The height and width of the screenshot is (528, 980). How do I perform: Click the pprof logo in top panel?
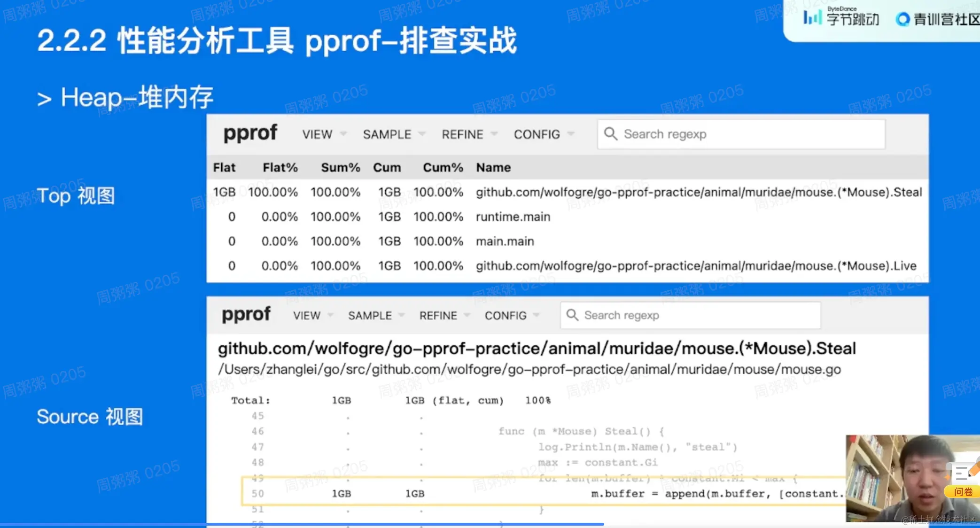(250, 134)
